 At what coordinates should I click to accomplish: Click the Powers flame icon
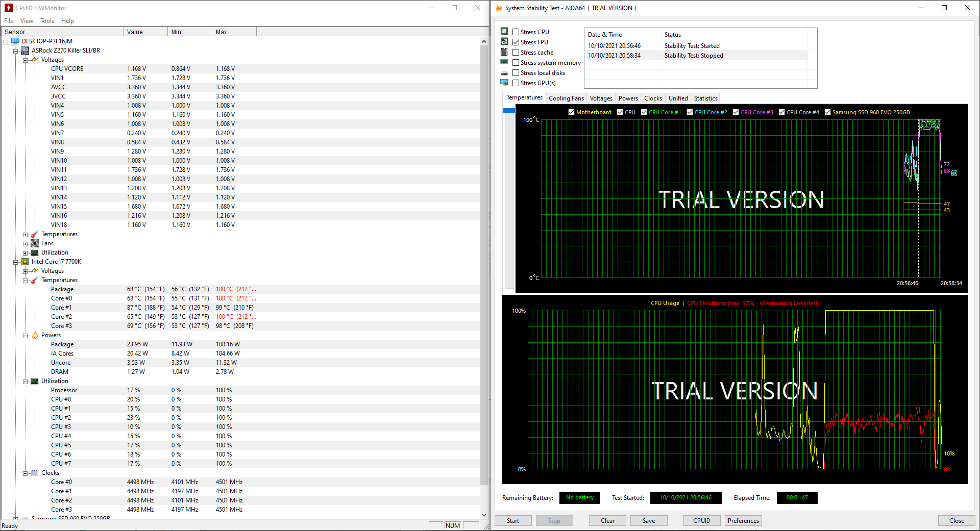pyautogui.click(x=35, y=335)
